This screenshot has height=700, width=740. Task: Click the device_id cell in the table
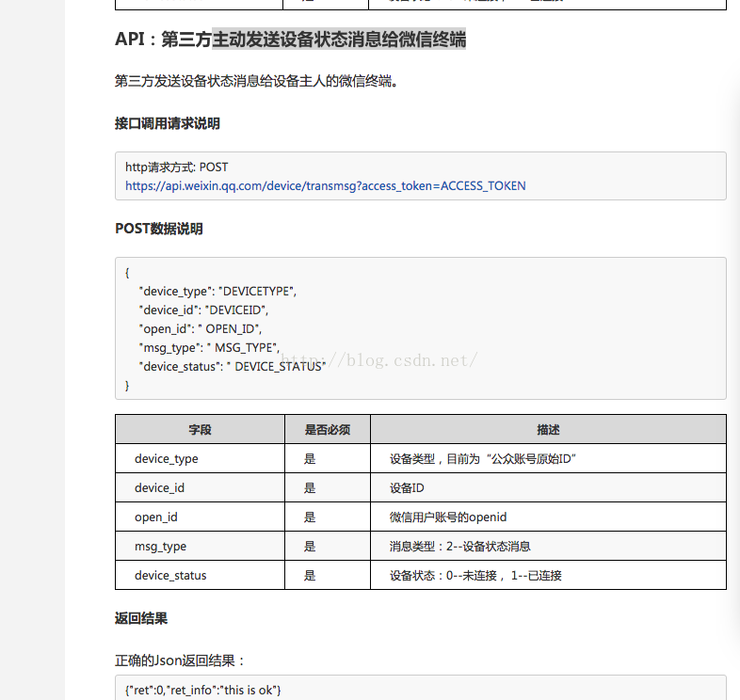click(201, 487)
